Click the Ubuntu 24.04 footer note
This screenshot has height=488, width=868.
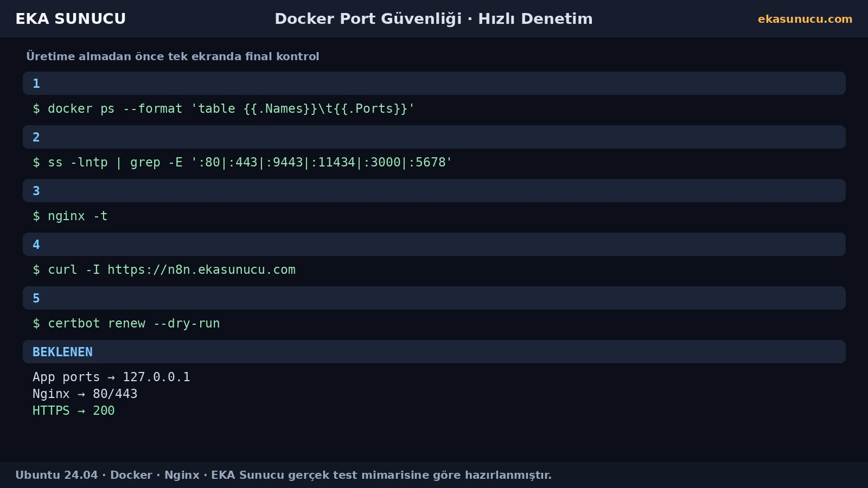[283, 475]
